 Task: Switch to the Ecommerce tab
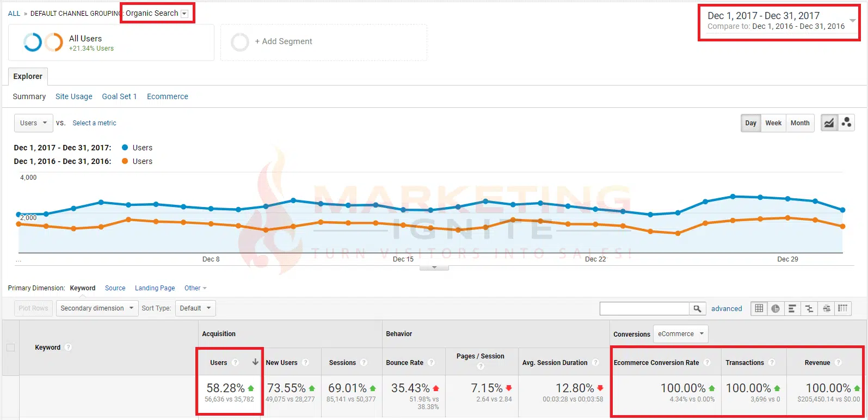[167, 96]
